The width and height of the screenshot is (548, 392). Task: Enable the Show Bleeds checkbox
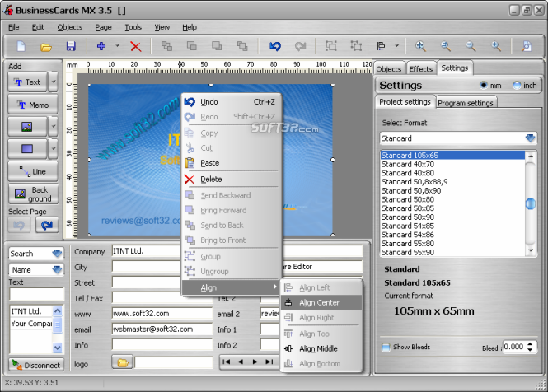386,348
